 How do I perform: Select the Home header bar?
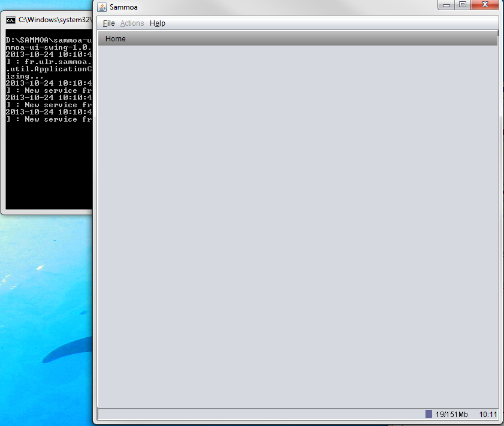[298, 38]
